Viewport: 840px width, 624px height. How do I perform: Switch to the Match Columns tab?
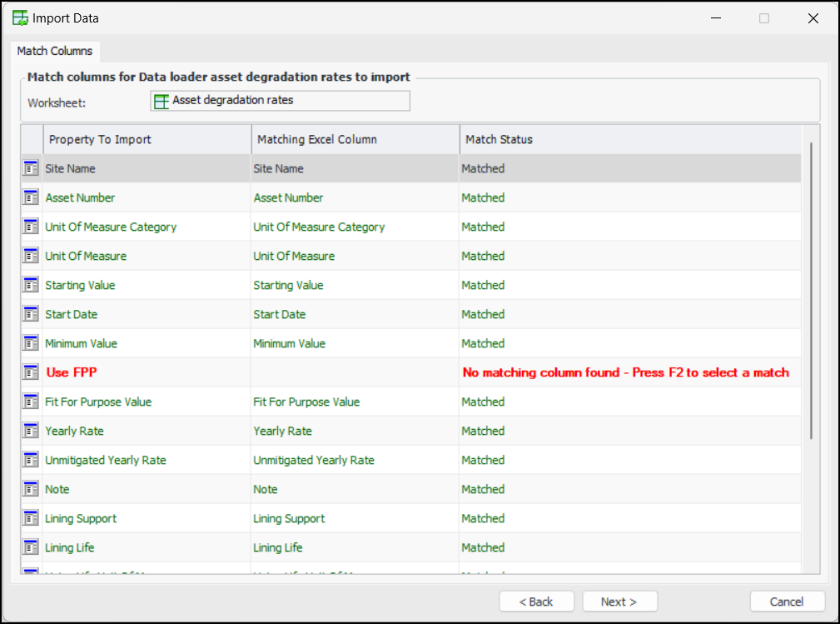click(x=55, y=51)
